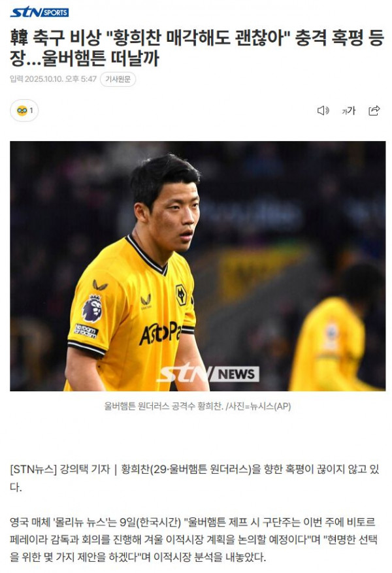Click the photo caption crediting 뉴시스(AP)
Screen dimensions: 392x573
[198, 406]
